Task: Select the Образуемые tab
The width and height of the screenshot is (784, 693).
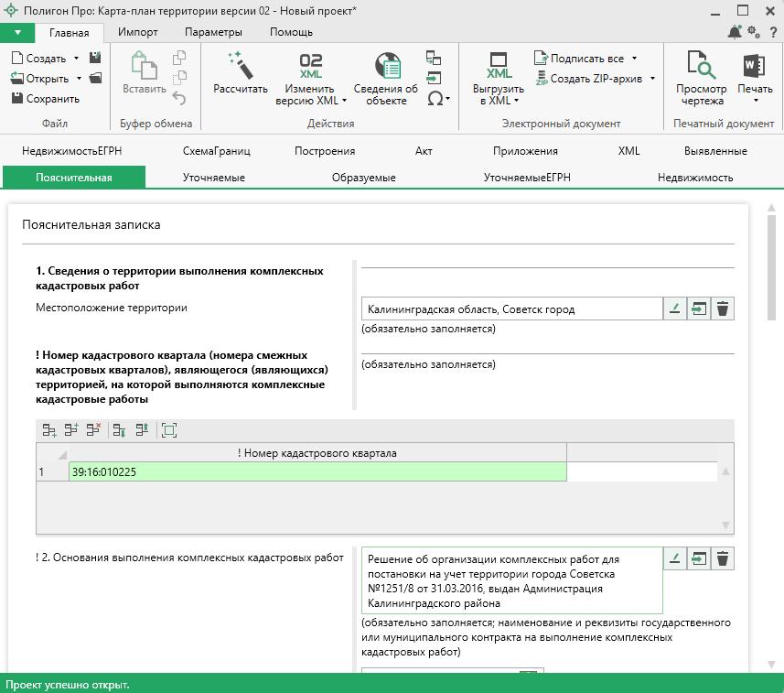Action: [x=363, y=178]
